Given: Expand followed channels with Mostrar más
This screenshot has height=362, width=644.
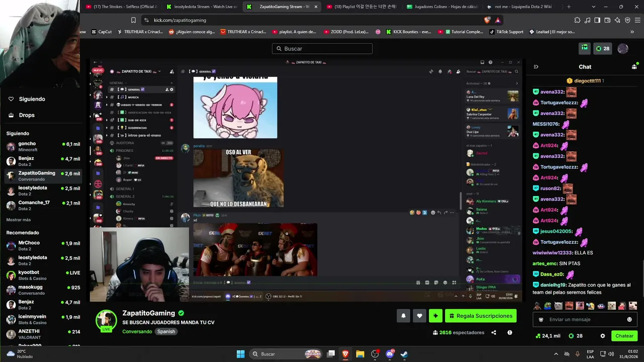Looking at the screenshot, I should pos(19,220).
